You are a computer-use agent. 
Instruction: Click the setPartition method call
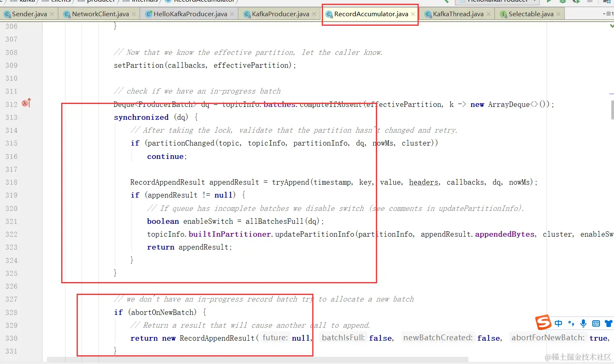tap(139, 65)
